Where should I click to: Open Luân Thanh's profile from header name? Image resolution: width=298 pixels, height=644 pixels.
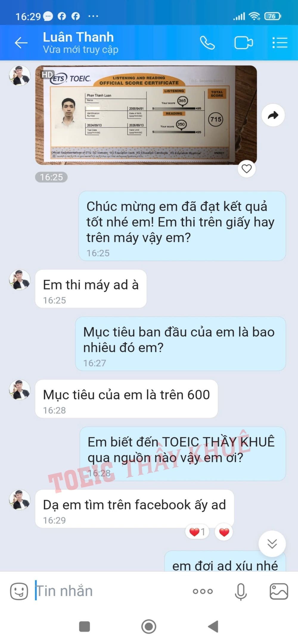click(78, 37)
